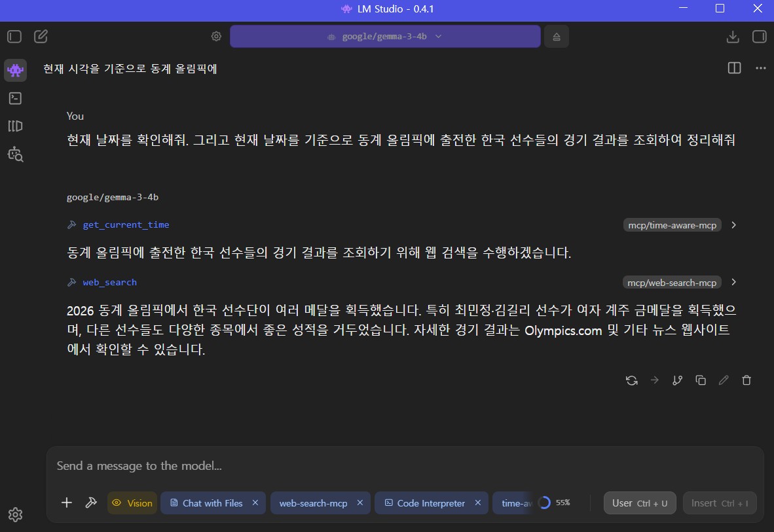The height and width of the screenshot is (532, 774).
Task: Open the Developer terminal section
Action: tap(15, 98)
